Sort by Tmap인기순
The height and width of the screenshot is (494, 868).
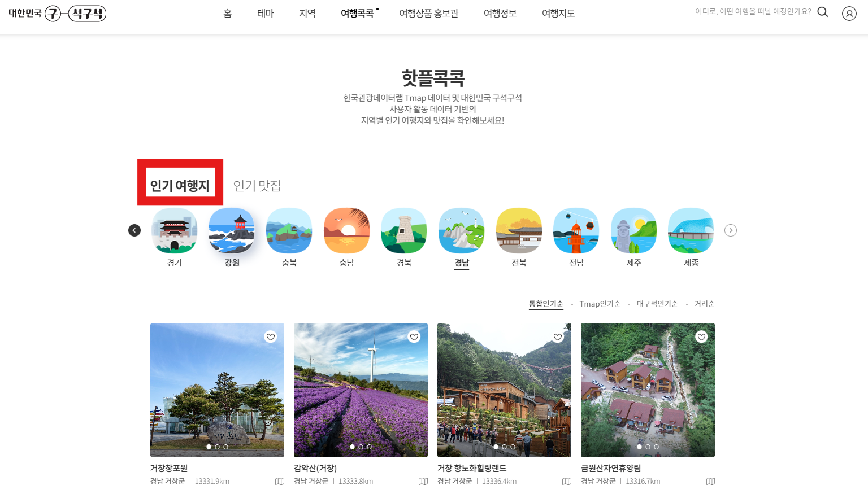click(600, 304)
